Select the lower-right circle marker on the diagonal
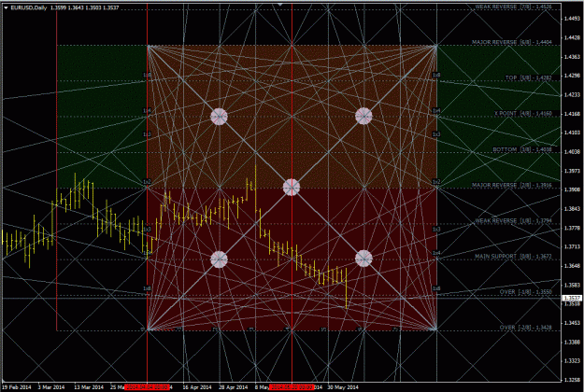 point(363,259)
